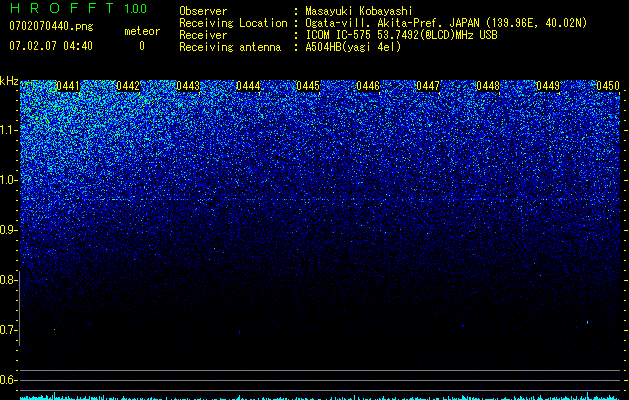629x400 pixels.
Task: Click the 0.8 frequency axis label
Action: [8, 280]
